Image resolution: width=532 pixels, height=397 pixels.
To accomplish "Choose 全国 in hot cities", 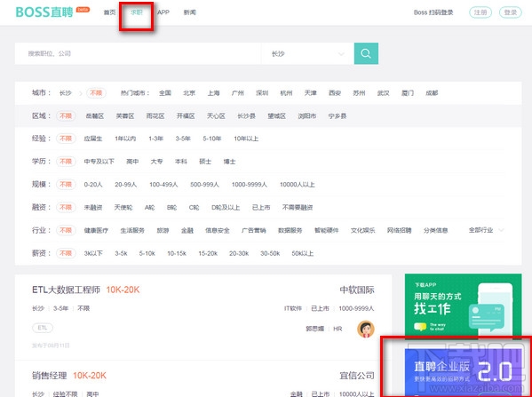I will click(165, 93).
